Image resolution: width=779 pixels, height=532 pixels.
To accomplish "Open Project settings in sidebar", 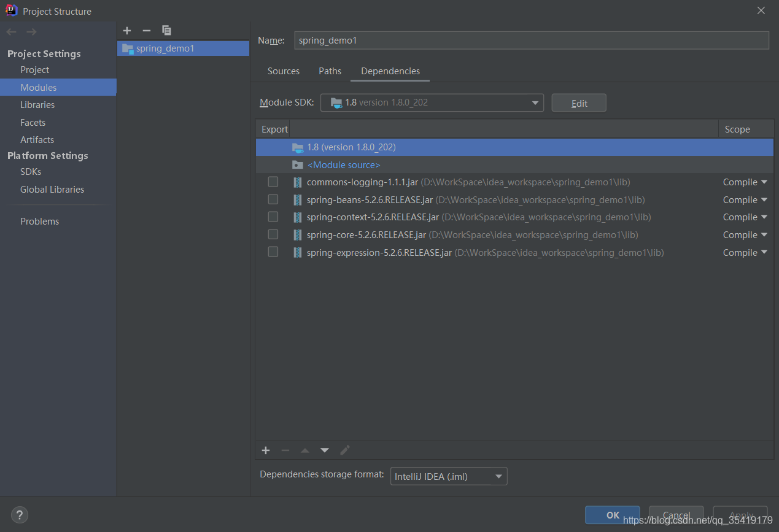I will tap(35, 70).
